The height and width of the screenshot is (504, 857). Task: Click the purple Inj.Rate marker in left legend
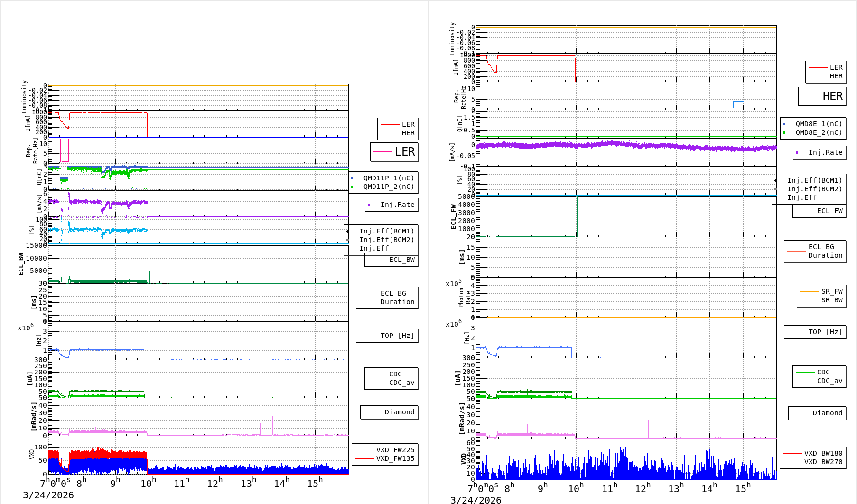click(x=369, y=205)
